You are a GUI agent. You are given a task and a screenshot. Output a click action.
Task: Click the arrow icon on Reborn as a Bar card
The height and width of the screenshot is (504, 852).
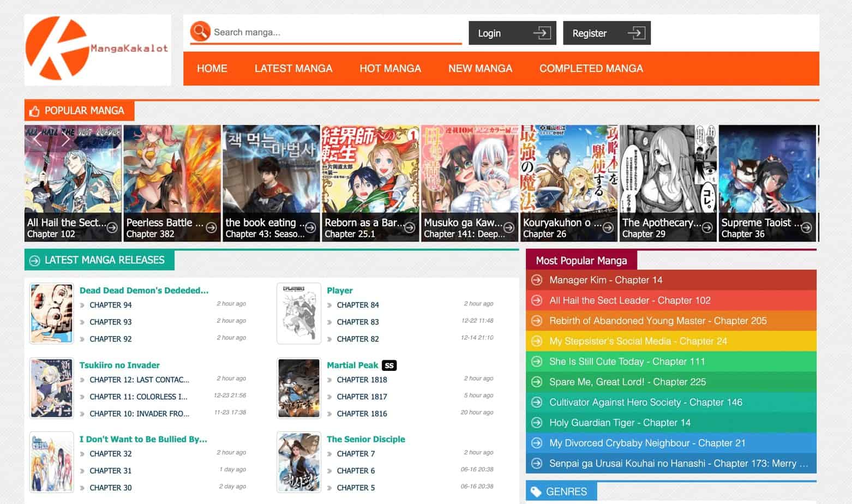click(x=410, y=227)
